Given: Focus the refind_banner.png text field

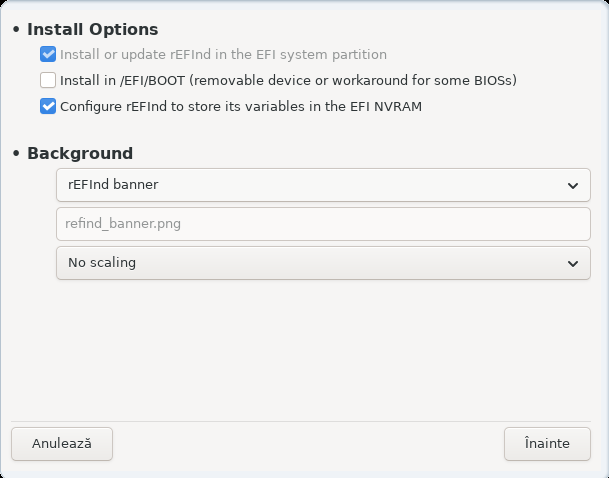Looking at the screenshot, I should pos(323,224).
